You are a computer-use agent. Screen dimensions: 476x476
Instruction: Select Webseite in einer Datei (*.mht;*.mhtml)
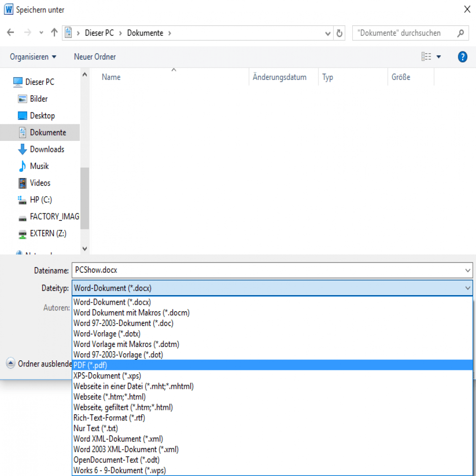[272, 386]
